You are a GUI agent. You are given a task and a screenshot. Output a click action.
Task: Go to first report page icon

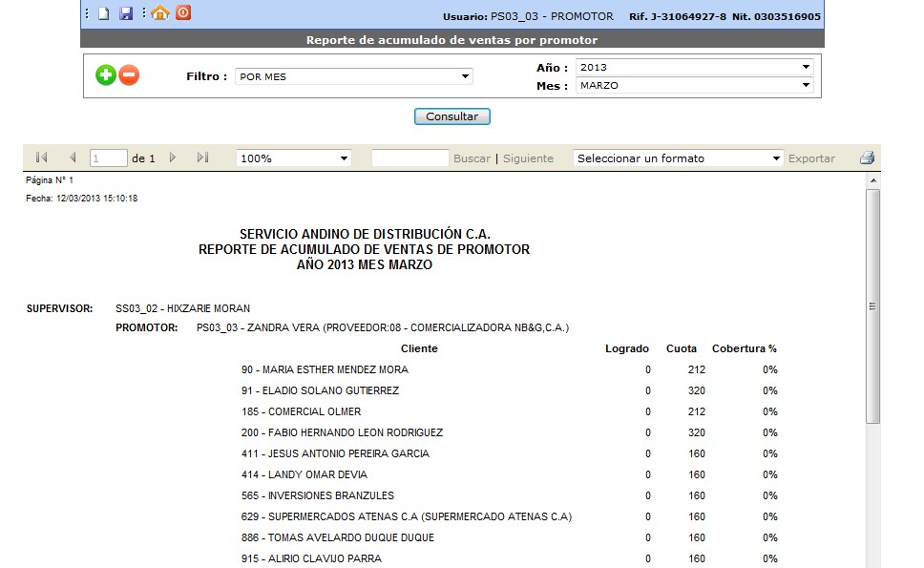[41, 158]
